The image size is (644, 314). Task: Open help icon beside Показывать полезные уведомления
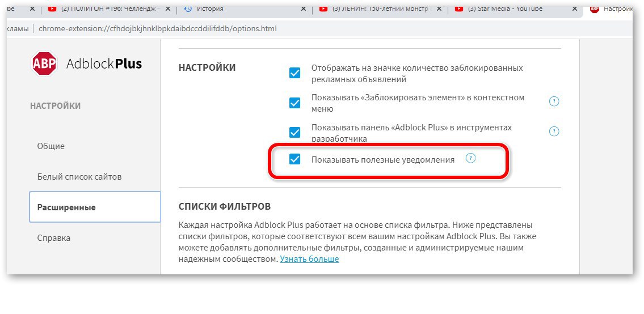coord(471,158)
